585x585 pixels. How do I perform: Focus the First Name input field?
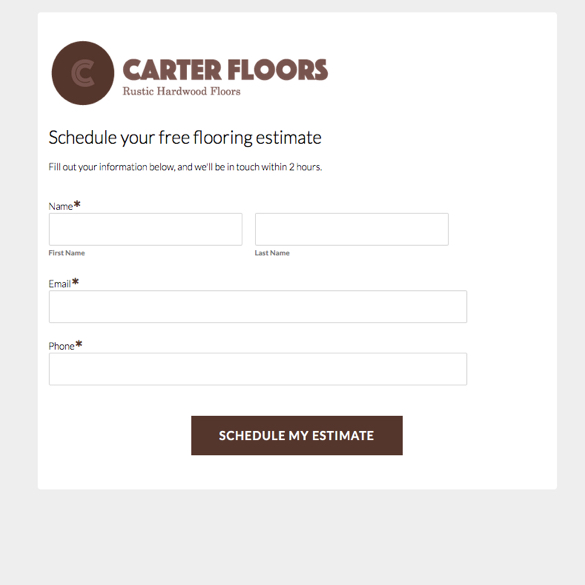[x=146, y=229]
